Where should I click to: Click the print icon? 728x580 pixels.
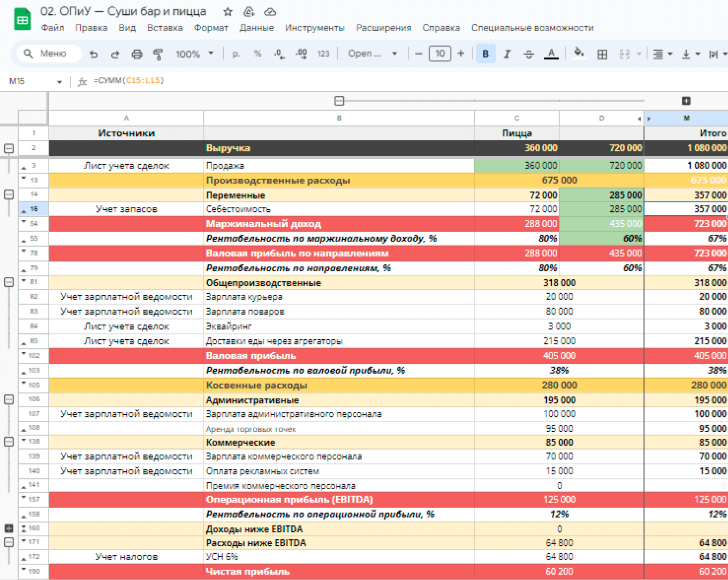[x=137, y=54]
